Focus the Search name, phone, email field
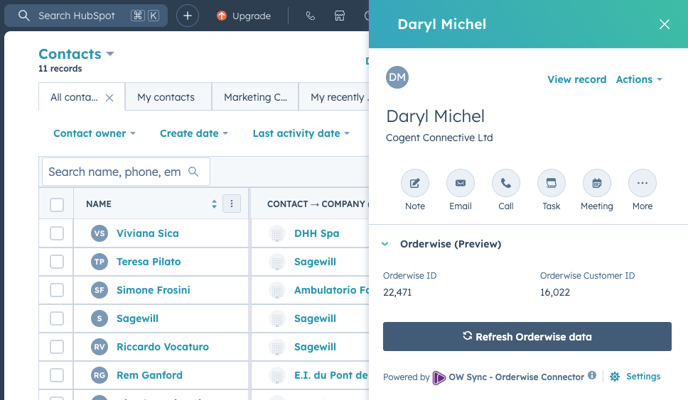The width and height of the screenshot is (688, 400). click(x=126, y=171)
